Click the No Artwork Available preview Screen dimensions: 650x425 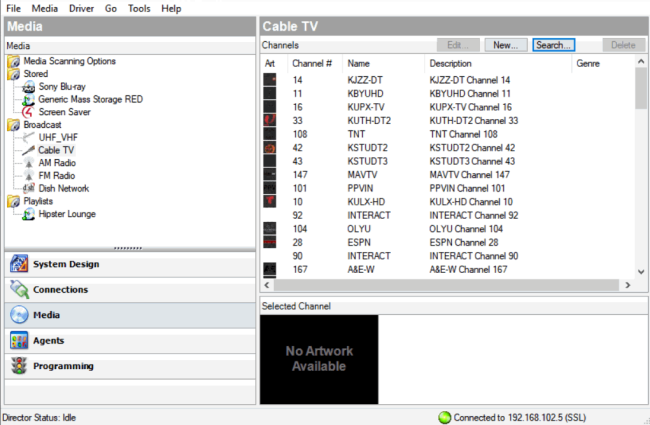tap(319, 359)
